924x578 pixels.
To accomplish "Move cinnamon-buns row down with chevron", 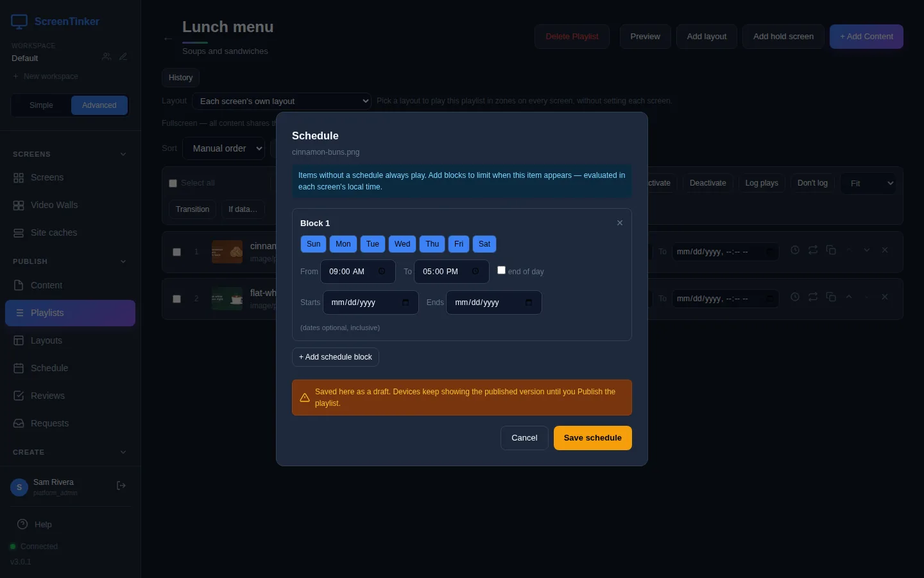I will [867, 250].
